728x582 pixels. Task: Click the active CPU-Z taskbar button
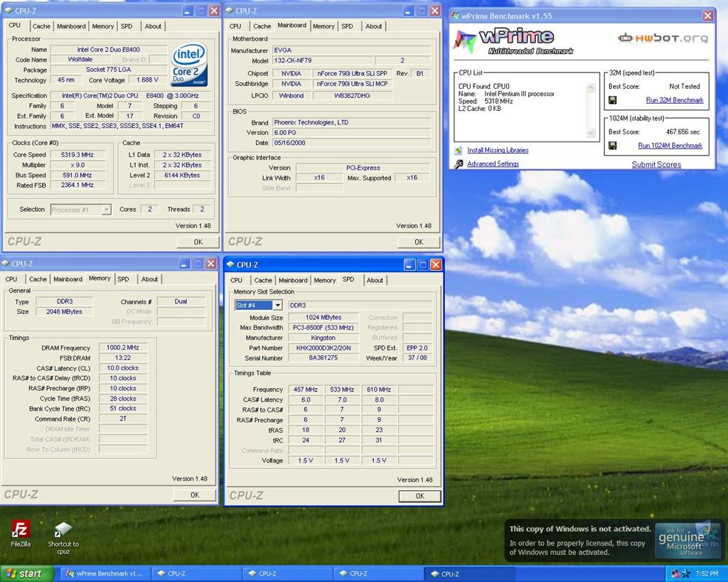point(469,574)
